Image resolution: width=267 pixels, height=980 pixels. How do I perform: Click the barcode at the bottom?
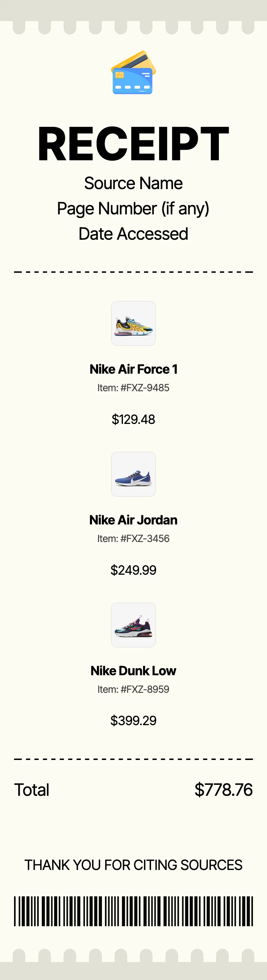click(133, 911)
